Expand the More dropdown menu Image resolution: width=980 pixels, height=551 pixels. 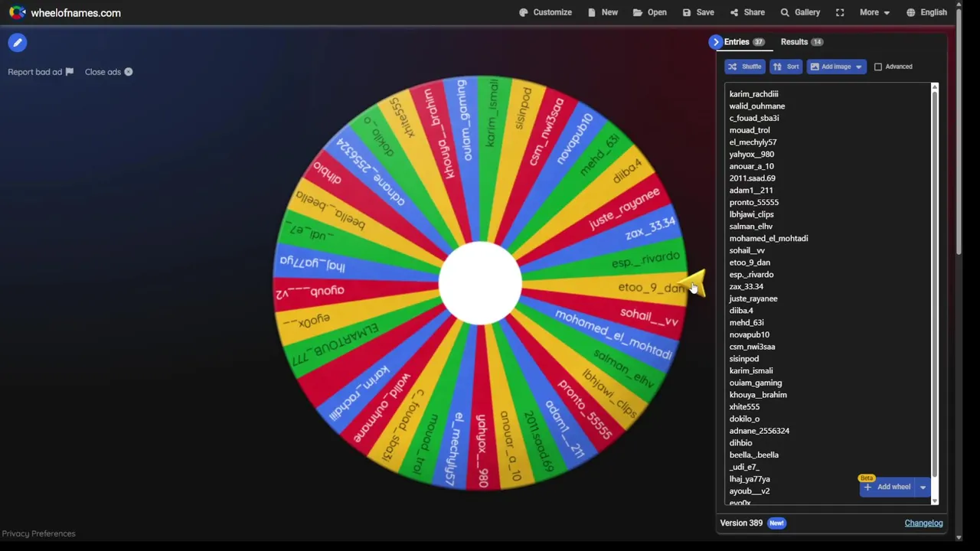874,12
